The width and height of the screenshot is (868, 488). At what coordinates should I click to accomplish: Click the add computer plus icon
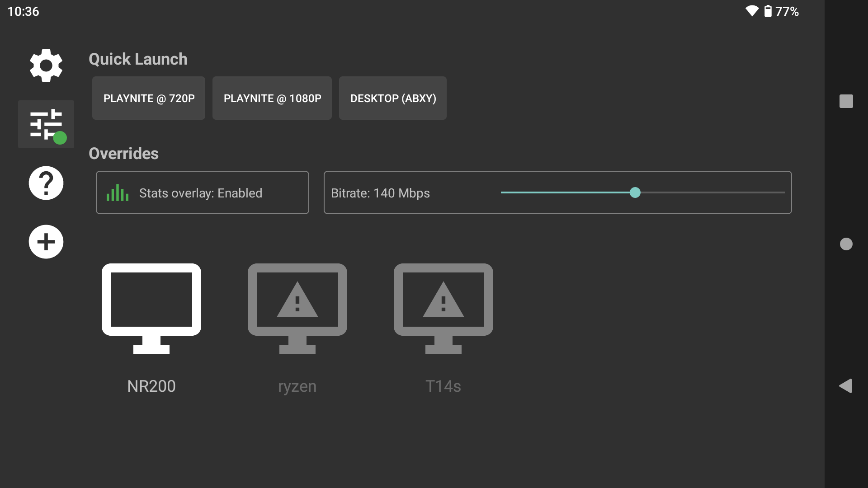coord(46,242)
